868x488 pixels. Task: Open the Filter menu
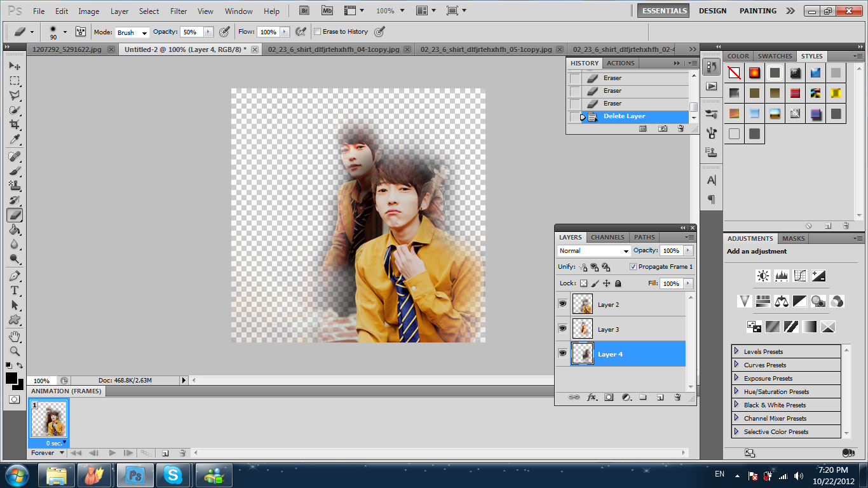pyautogui.click(x=179, y=11)
